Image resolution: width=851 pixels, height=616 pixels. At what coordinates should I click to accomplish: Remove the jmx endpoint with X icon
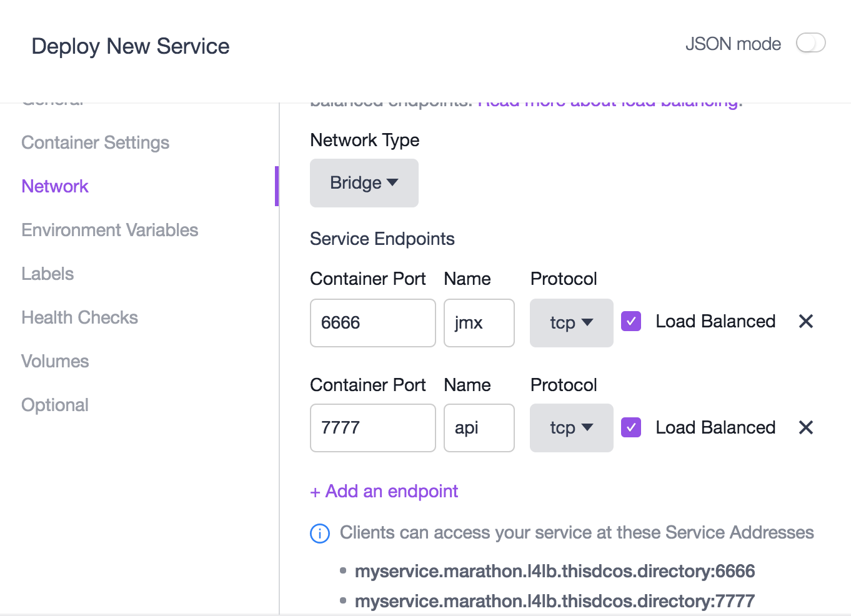[x=805, y=322]
